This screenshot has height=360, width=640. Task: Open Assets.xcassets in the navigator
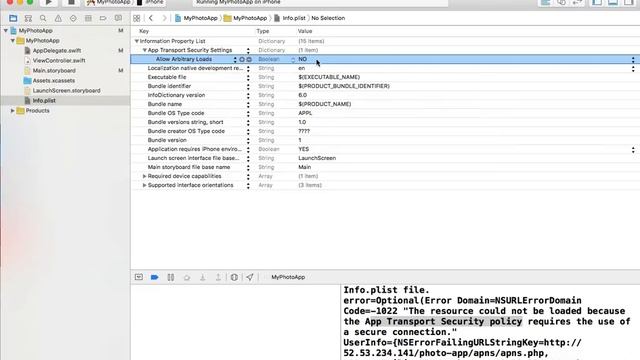53,81
